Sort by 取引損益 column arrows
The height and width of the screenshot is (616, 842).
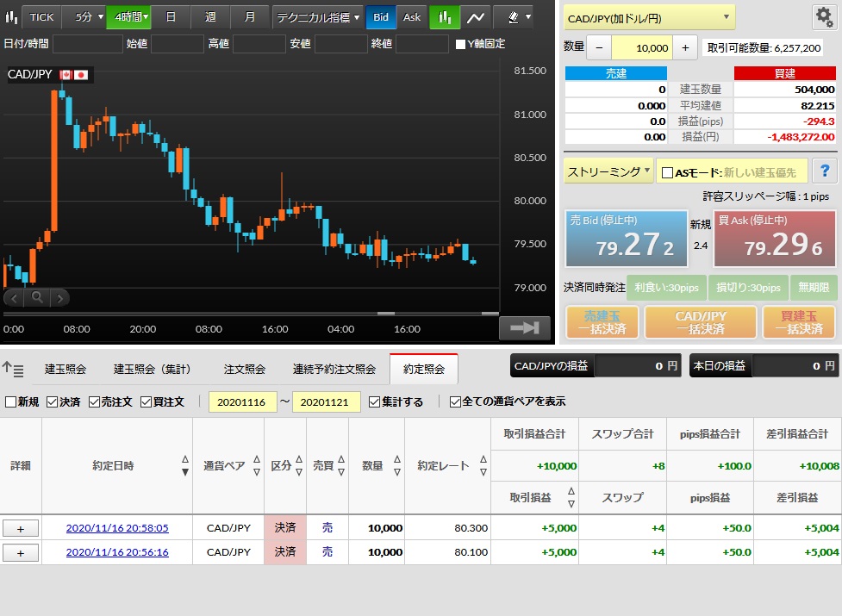click(x=571, y=497)
